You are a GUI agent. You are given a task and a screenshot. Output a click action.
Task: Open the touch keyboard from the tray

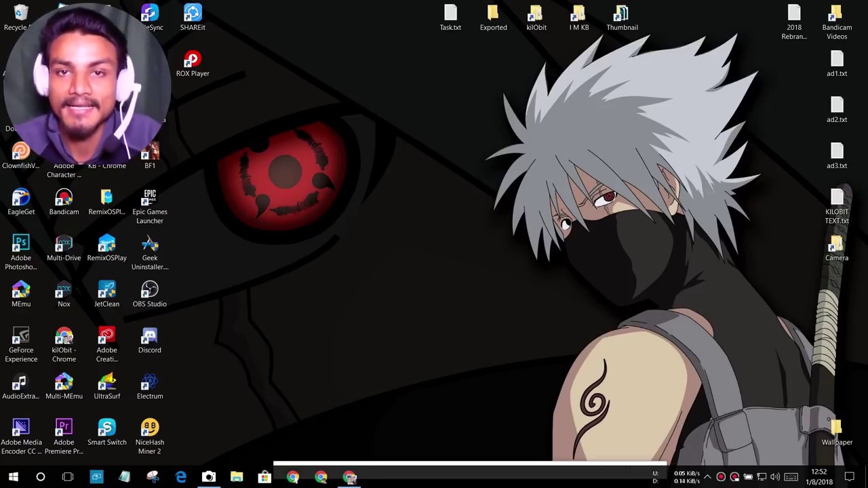coord(791,477)
